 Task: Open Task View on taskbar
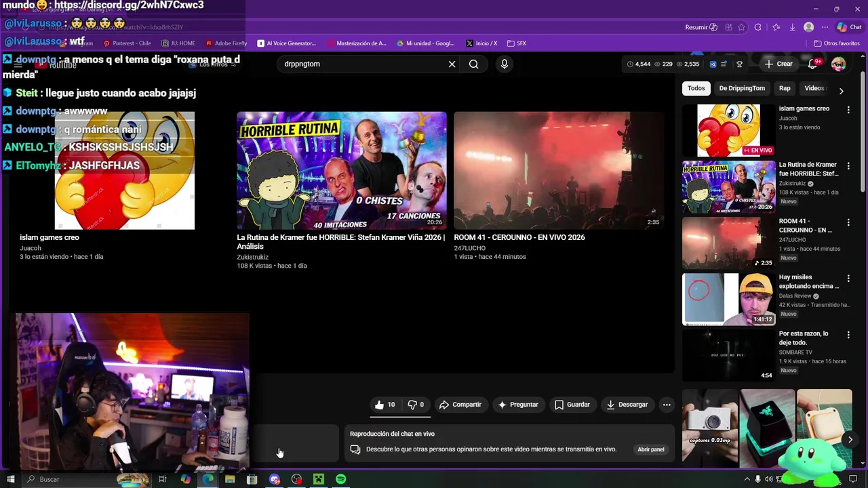[x=163, y=479]
